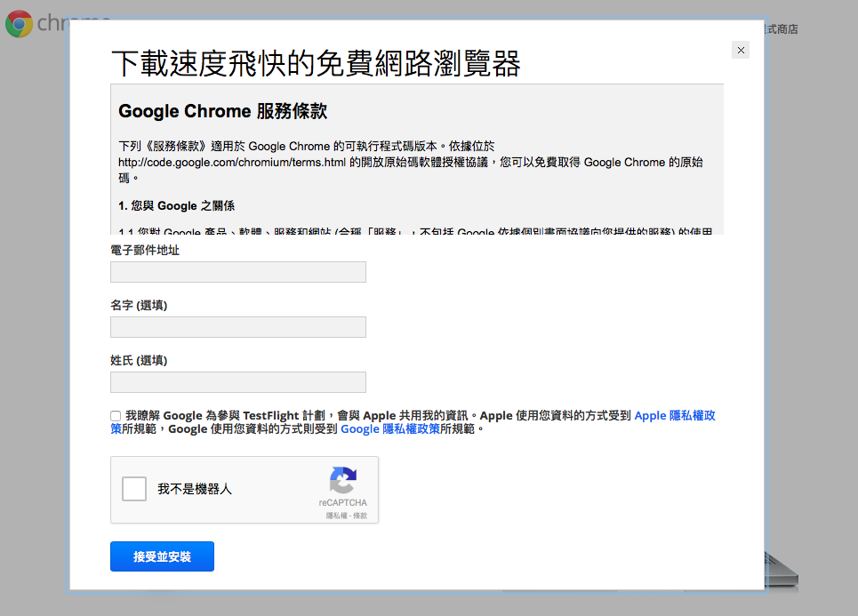Open the reCAPTCHA 條款 link

tap(358, 516)
